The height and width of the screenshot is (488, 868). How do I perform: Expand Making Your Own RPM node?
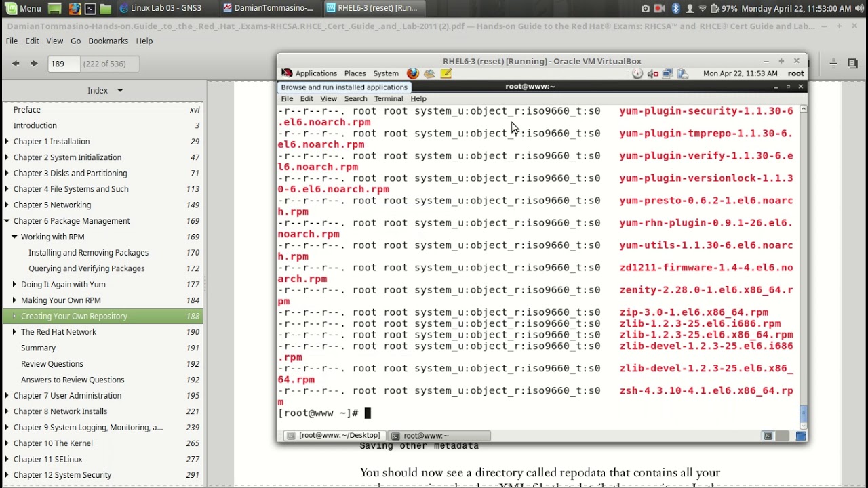coord(14,300)
